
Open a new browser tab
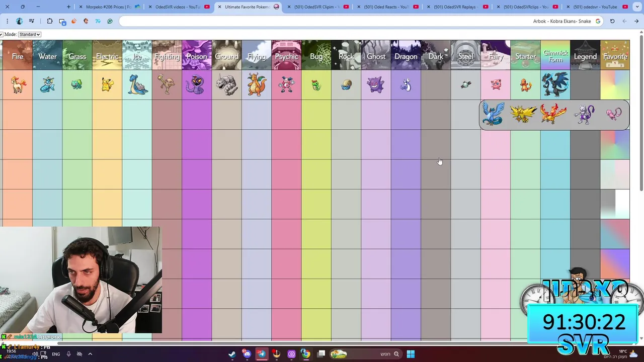69,7
